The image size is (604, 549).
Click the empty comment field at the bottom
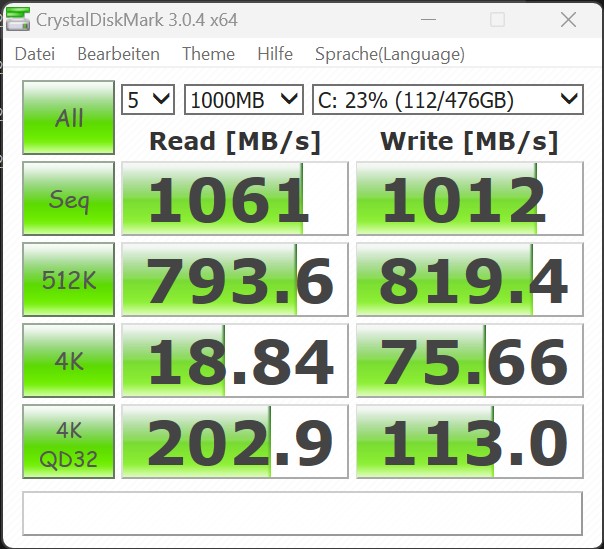pos(302,513)
